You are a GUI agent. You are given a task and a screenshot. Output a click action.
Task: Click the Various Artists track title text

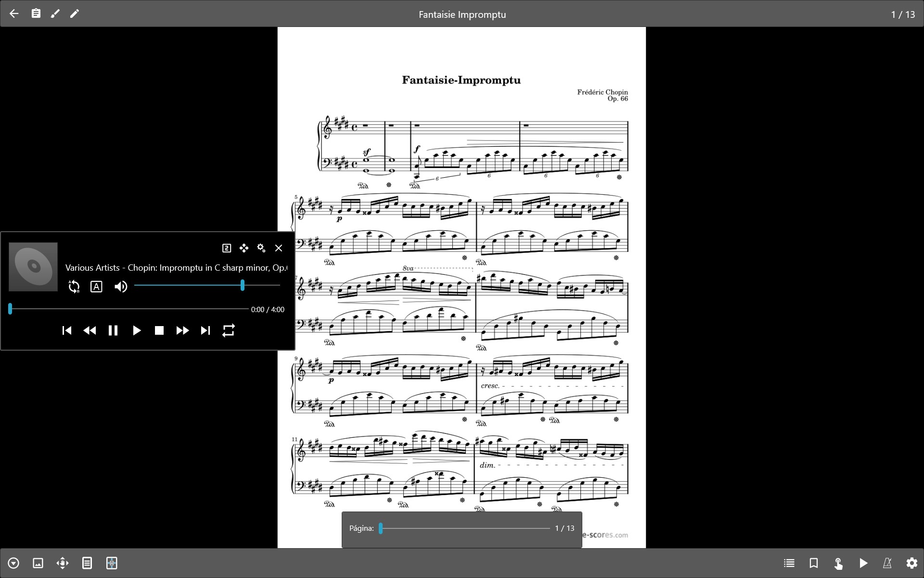click(x=176, y=268)
